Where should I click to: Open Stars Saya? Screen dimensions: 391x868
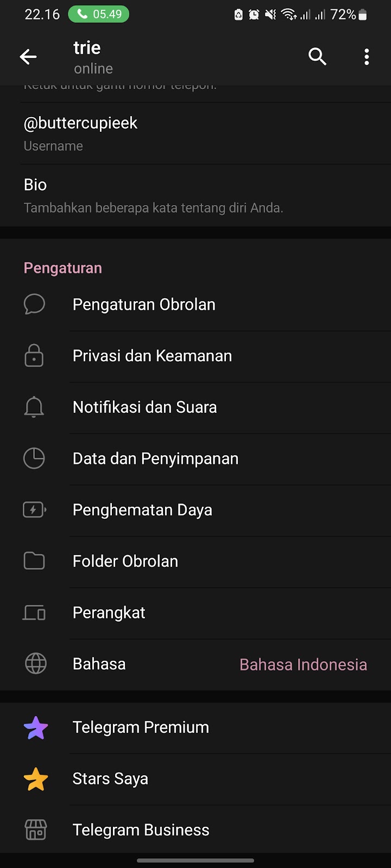[x=110, y=779]
